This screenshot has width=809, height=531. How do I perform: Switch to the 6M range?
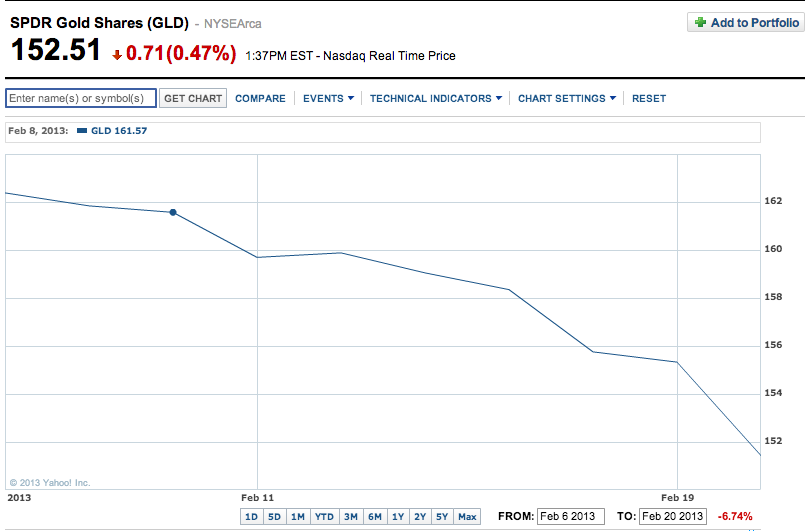375,517
